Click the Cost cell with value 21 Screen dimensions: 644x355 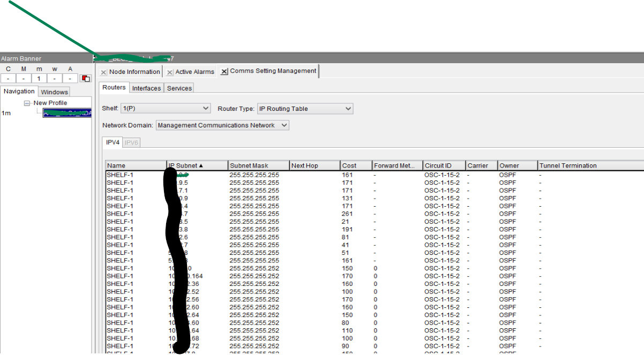346,222
